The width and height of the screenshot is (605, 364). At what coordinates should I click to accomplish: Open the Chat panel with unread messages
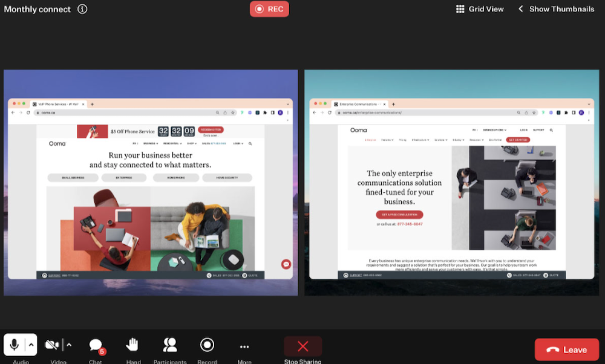(96, 345)
